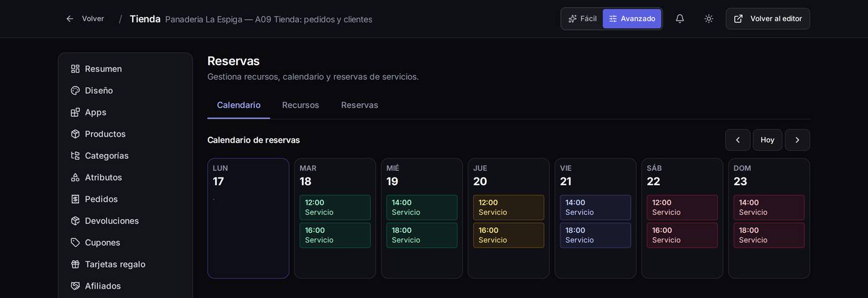
Task: Click the Hoy button
Action: 768,140
